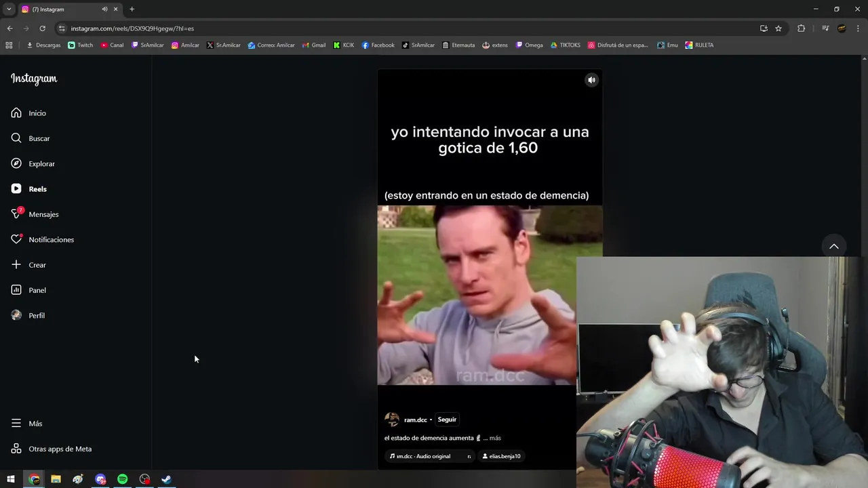
Task: Open Notificaciones in the sidebar
Action: coord(42,240)
